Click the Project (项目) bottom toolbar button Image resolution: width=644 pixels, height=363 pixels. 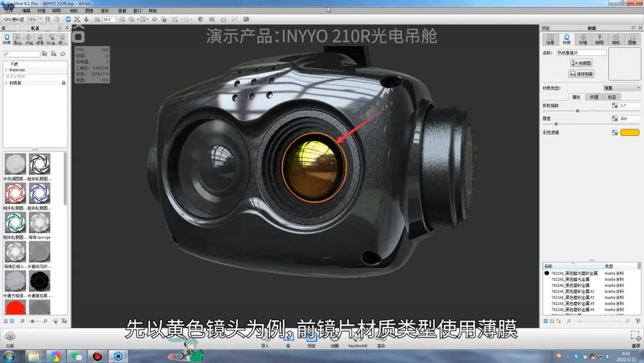click(311, 341)
